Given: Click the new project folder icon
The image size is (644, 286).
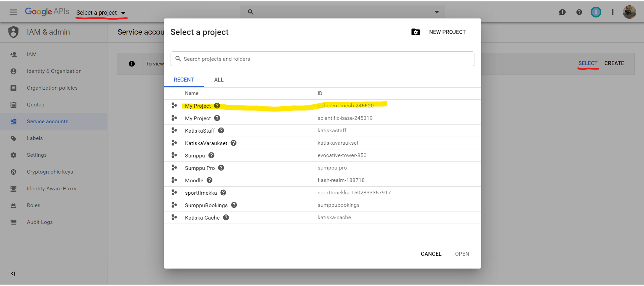Looking at the screenshot, I should pyautogui.click(x=415, y=32).
